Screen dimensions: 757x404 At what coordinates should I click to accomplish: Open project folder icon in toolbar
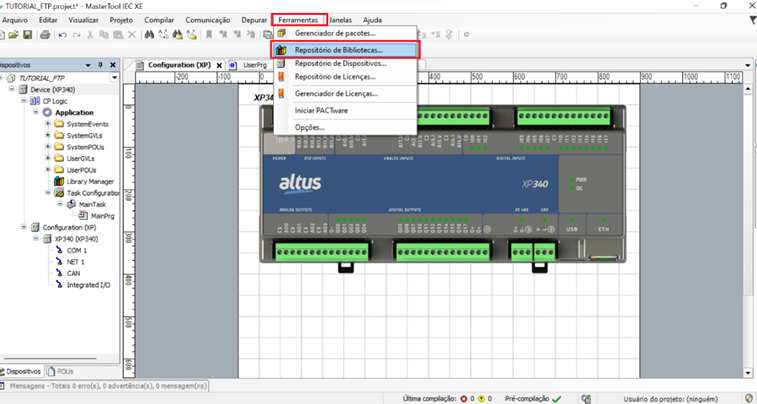pos(14,35)
